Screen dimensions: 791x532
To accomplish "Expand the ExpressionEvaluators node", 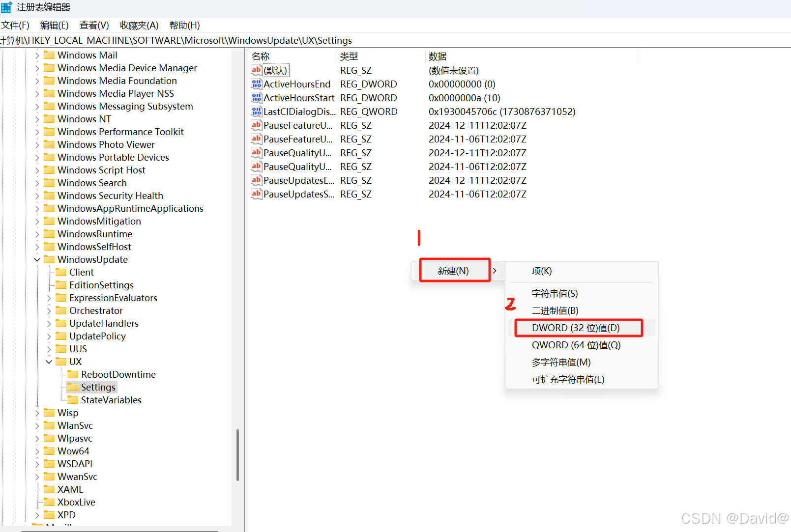I will pyautogui.click(x=49, y=298).
